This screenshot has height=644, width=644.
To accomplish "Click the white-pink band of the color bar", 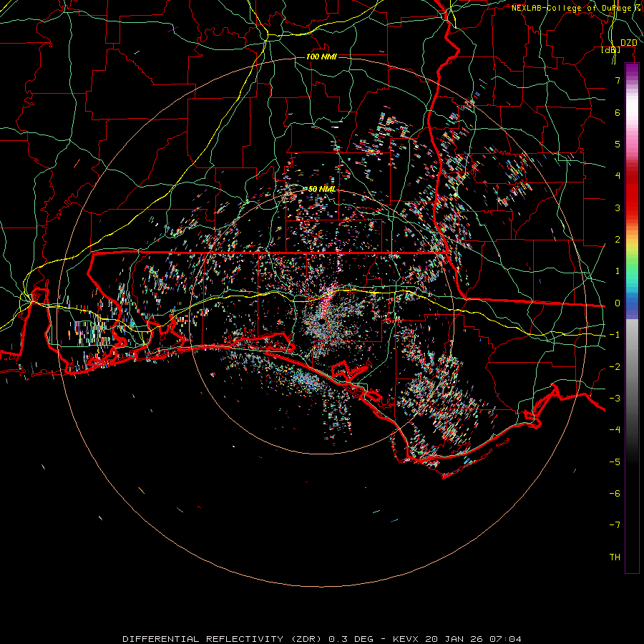I will click(x=632, y=113).
